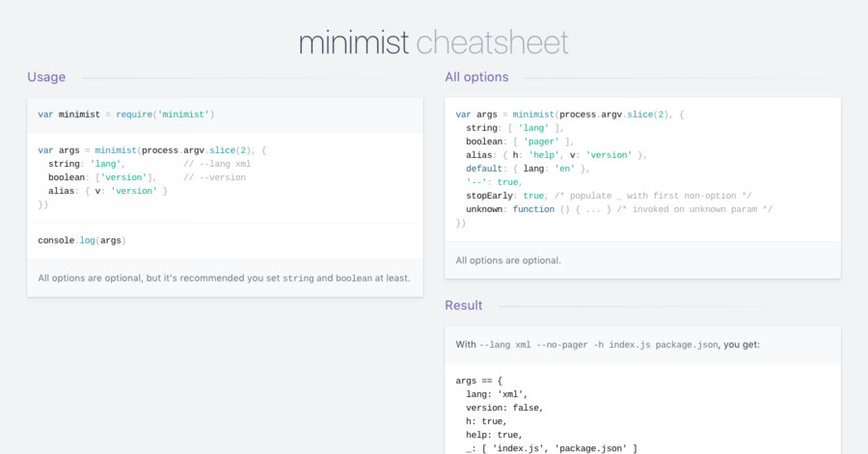Click the recommendation note below Usage code
Screen dimensions: 868x454
point(224,279)
